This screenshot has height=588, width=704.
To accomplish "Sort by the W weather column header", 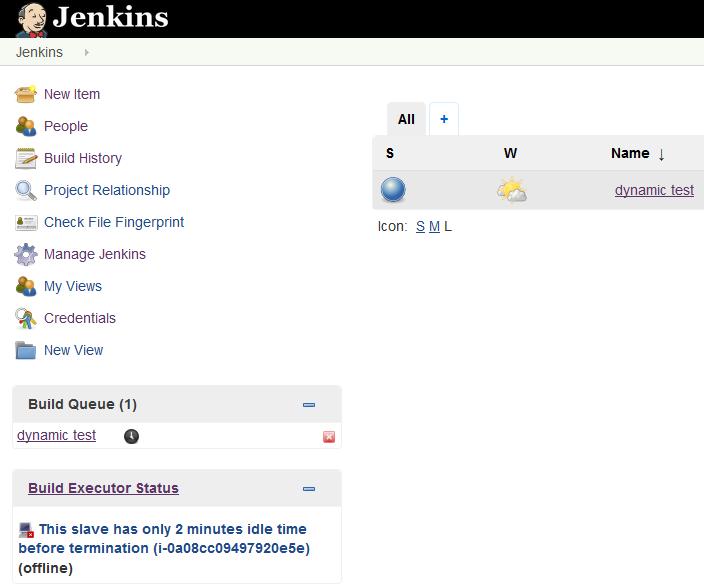I will pos(510,153).
